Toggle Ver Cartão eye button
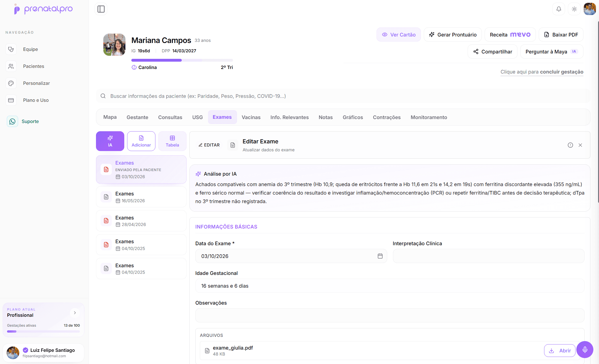Image resolution: width=599 pixels, height=364 pixels. point(399,35)
